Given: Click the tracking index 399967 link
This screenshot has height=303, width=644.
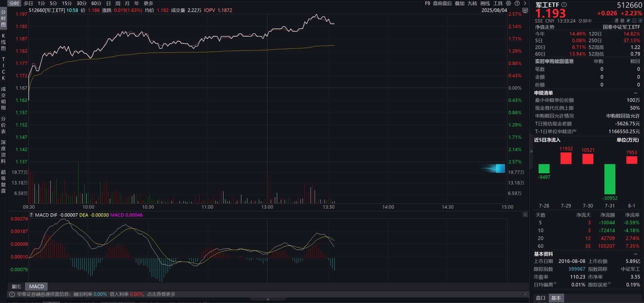Looking at the screenshot, I should click(577, 269).
